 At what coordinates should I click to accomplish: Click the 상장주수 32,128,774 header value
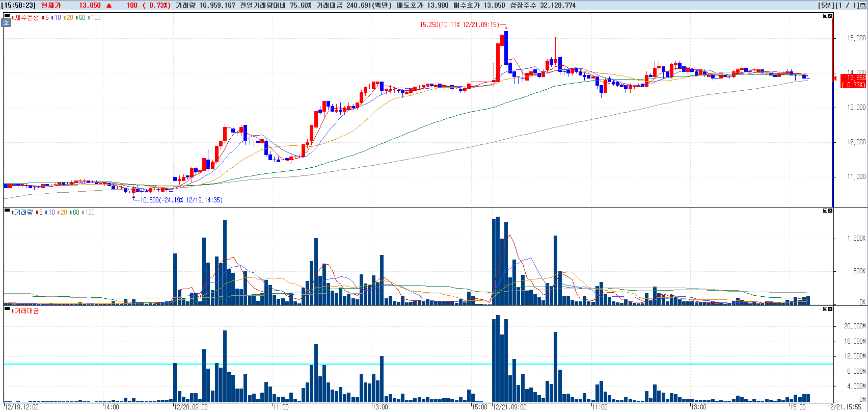pos(543,5)
